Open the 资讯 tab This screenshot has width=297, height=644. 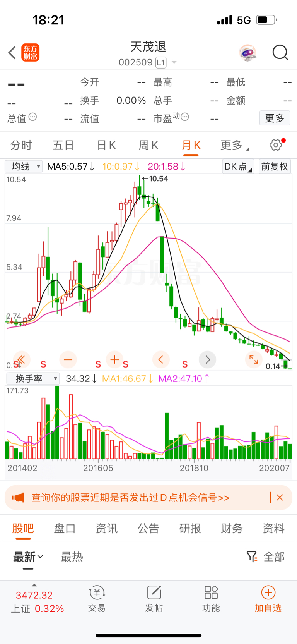(107, 528)
